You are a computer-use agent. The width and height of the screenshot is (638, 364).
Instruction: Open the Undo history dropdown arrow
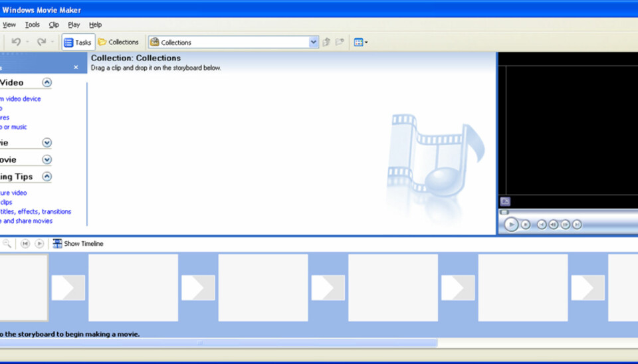tap(27, 42)
